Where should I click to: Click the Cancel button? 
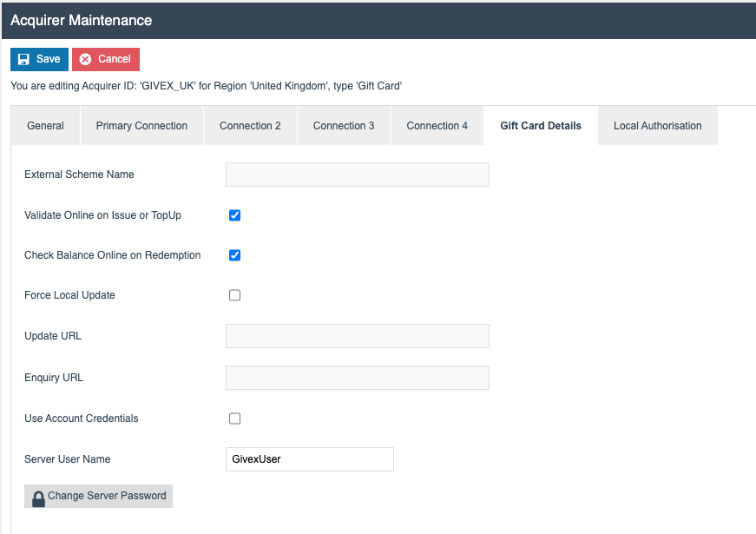click(x=105, y=59)
